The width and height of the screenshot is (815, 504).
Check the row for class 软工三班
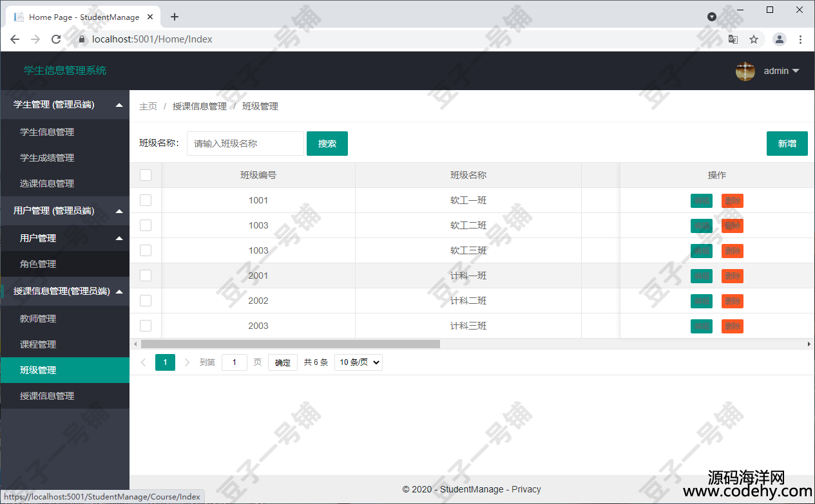(x=146, y=250)
